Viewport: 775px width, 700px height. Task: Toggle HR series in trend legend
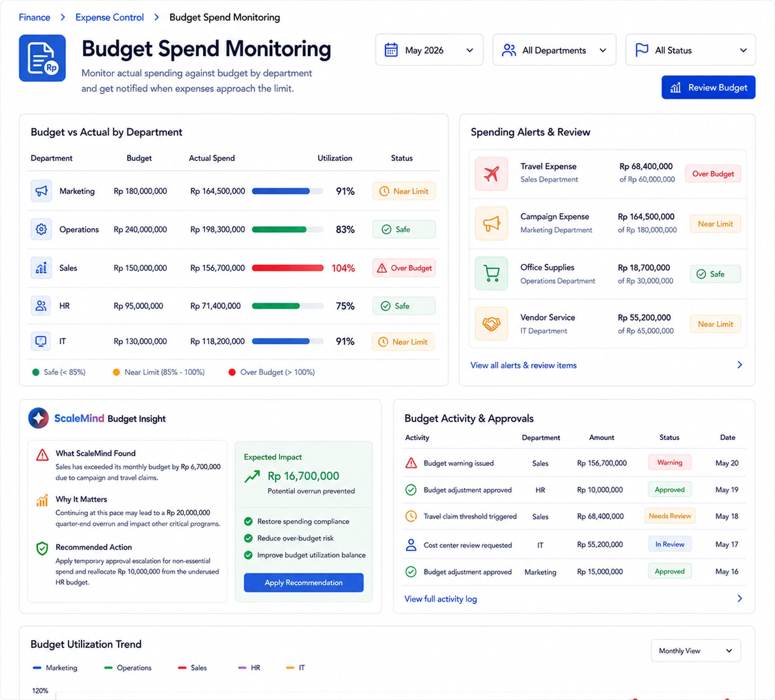[x=249, y=668]
